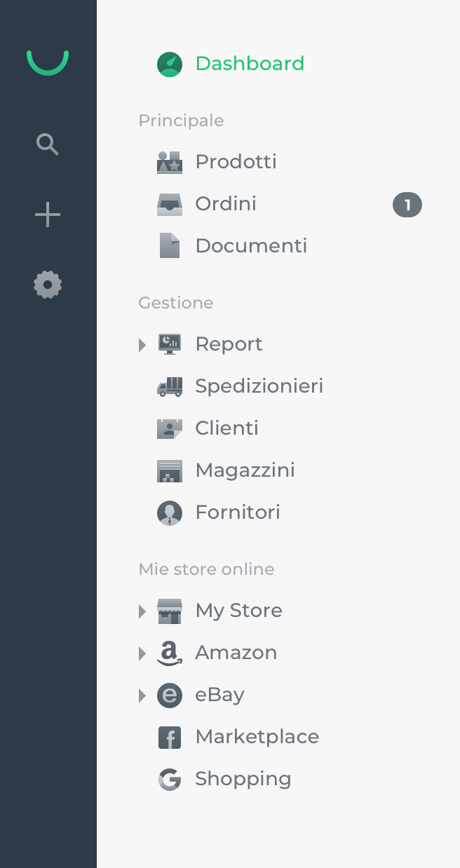Viewport: 460px width, 868px height.
Task: Open search with the magnifier icon
Action: coord(48,144)
